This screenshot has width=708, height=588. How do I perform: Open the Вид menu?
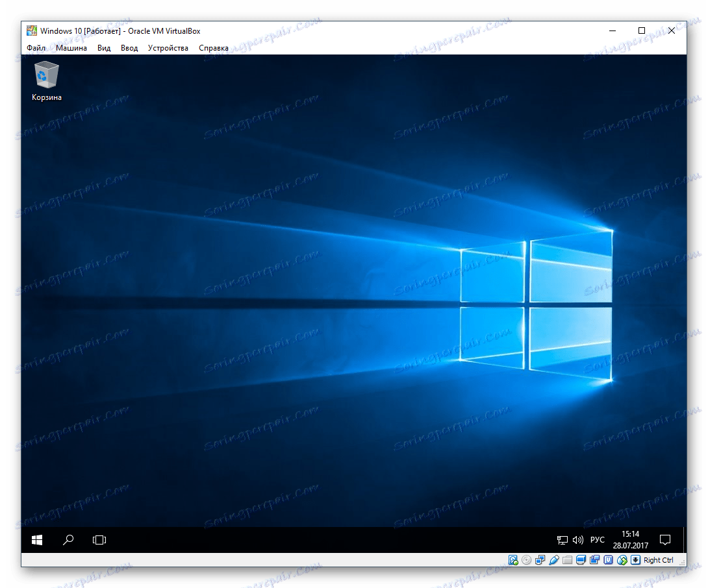pos(104,48)
